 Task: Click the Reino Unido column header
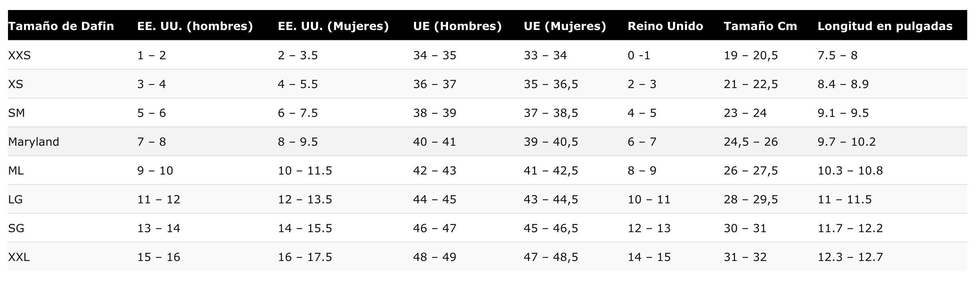(x=665, y=26)
